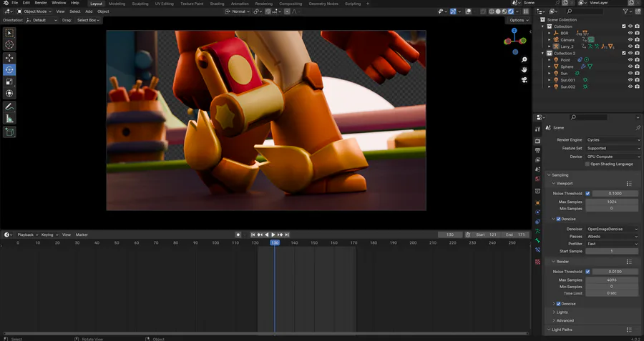Select the Cursor tool
The width and height of the screenshot is (644, 341).
[x=9, y=45]
